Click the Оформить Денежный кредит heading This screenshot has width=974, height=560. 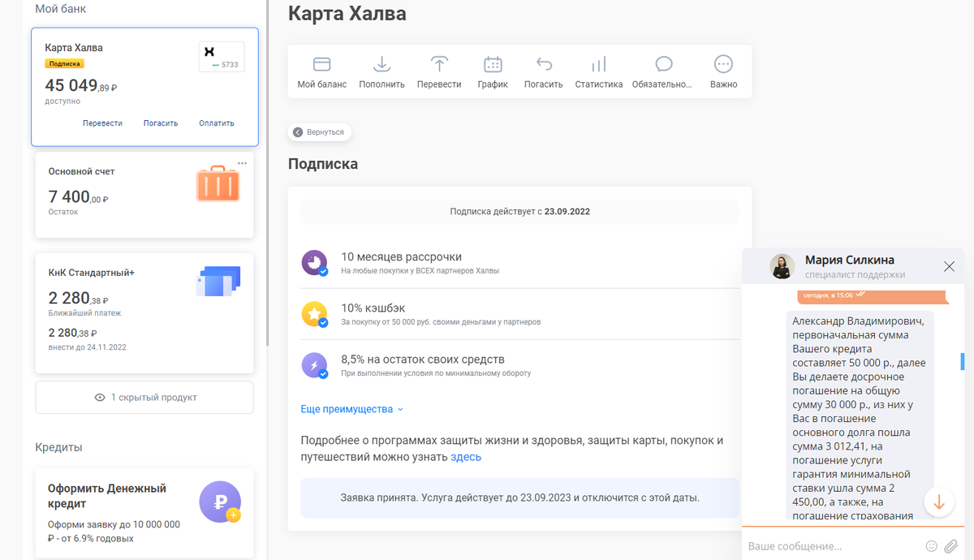pos(107,496)
